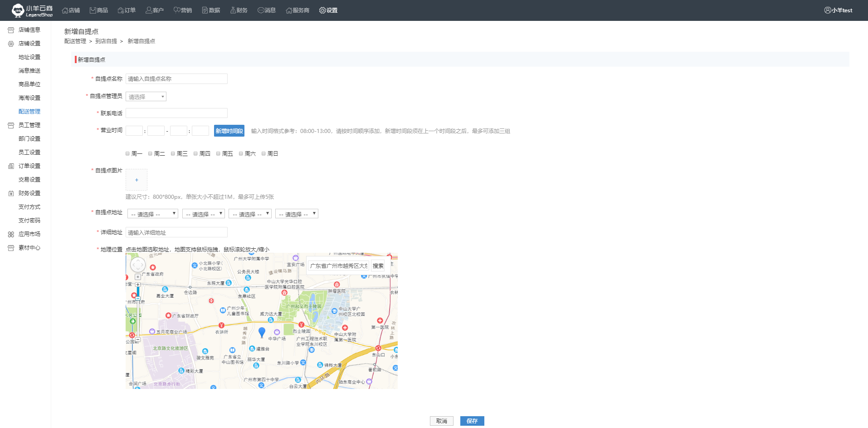Expand the first 自提点地址 region dropdown
868x428 pixels.
click(153, 214)
